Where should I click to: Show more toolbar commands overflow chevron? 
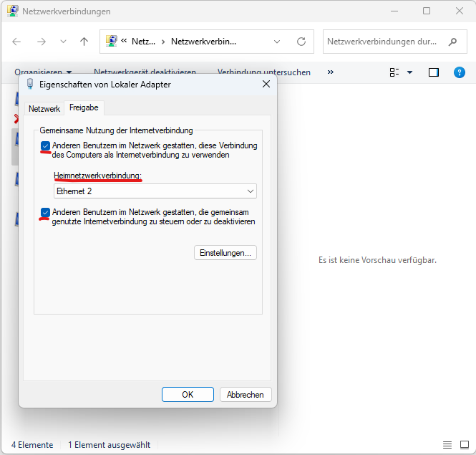point(330,72)
